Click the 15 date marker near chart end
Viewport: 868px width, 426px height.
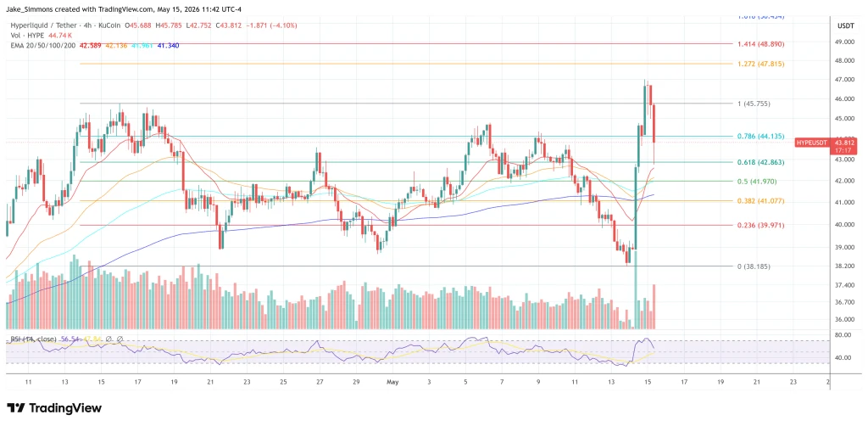point(648,382)
